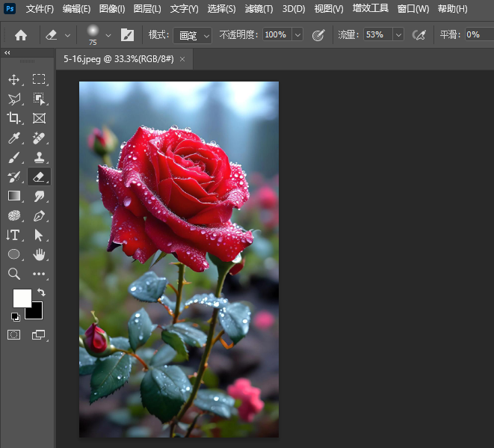This screenshot has width=494, height=448.
Task: Select the Eraser tool in toolbox
Action: 39,177
